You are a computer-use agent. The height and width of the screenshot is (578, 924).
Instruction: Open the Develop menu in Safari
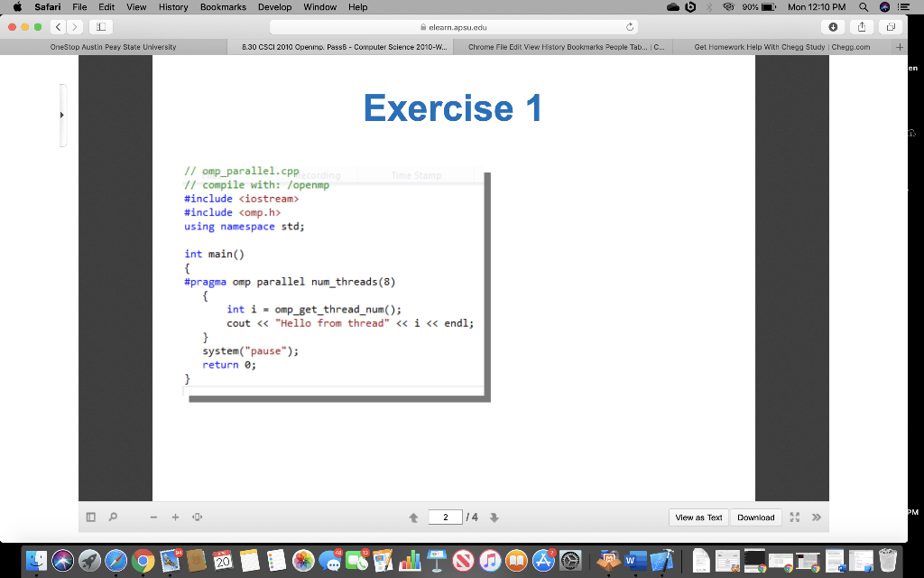click(274, 7)
